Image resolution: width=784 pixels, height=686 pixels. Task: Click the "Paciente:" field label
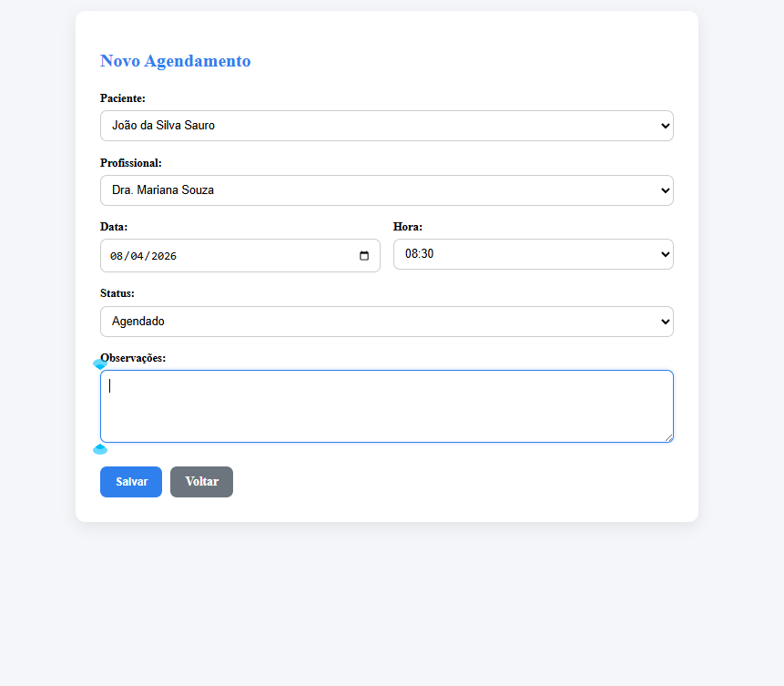click(123, 98)
